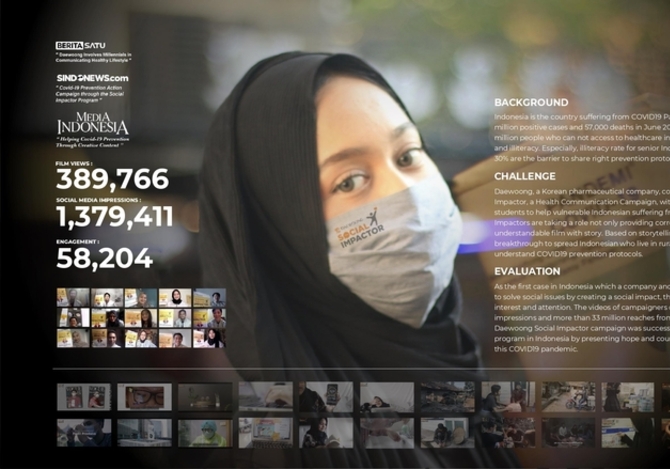This screenshot has width=670, height=469.
Task: Click the paragraph beginning "Daewoong, a Korean pharmaceutical"
Action: coord(582,223)
